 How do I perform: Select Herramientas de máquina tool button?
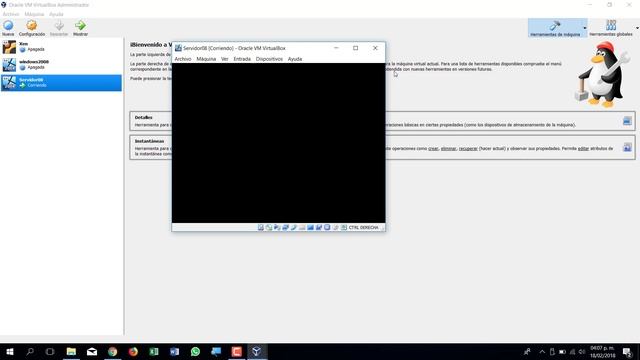(x=555, y=28)
